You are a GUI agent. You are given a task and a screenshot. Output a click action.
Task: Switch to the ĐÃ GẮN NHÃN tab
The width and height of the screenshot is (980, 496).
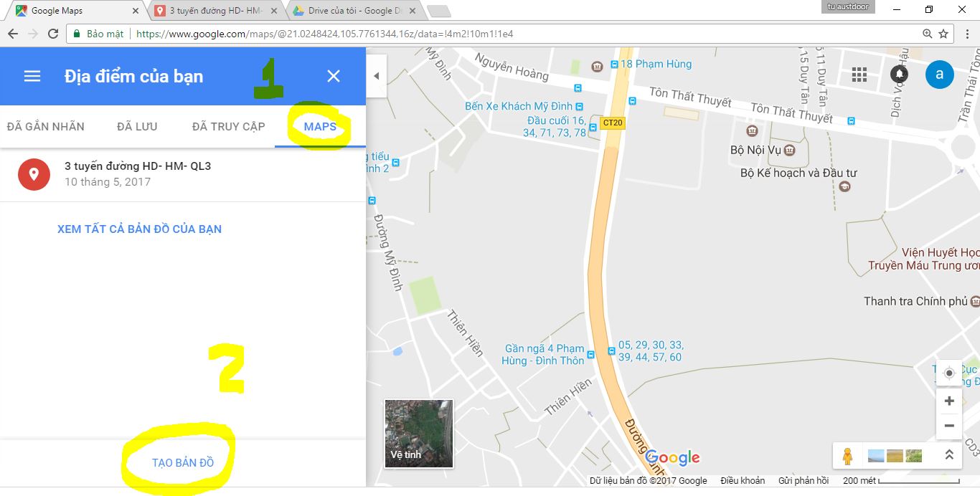click(46, 126)
